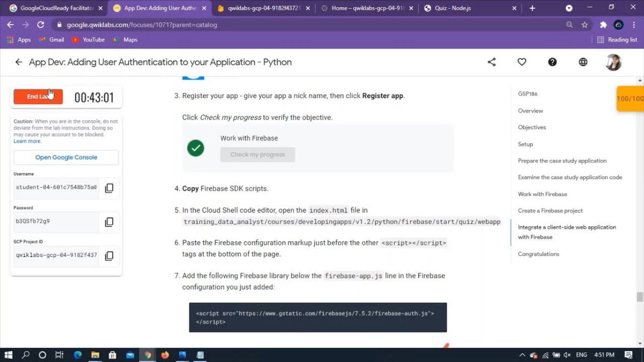Open Google Console
This screenshot has width=644, height=362.
[66, 157]
